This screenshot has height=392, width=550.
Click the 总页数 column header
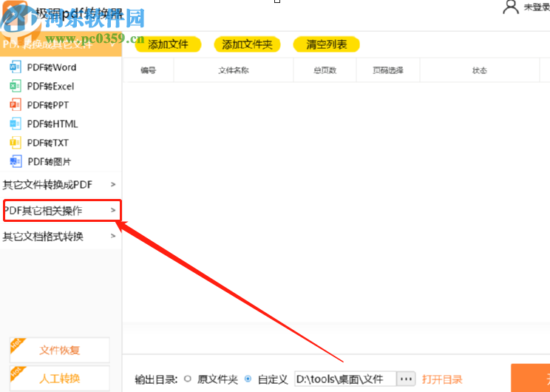coord(325,70)
